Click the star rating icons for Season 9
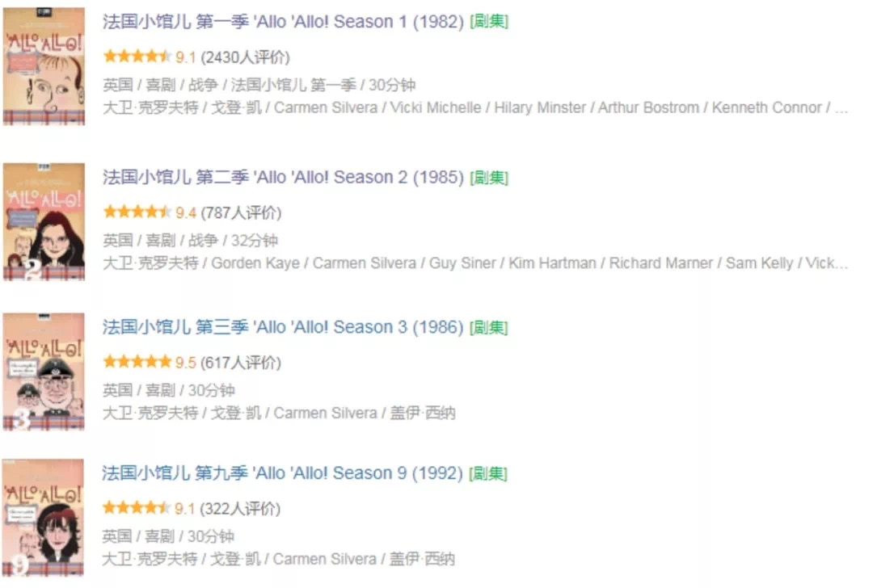The width and height of the screenshot is (873, 588). 137,508
